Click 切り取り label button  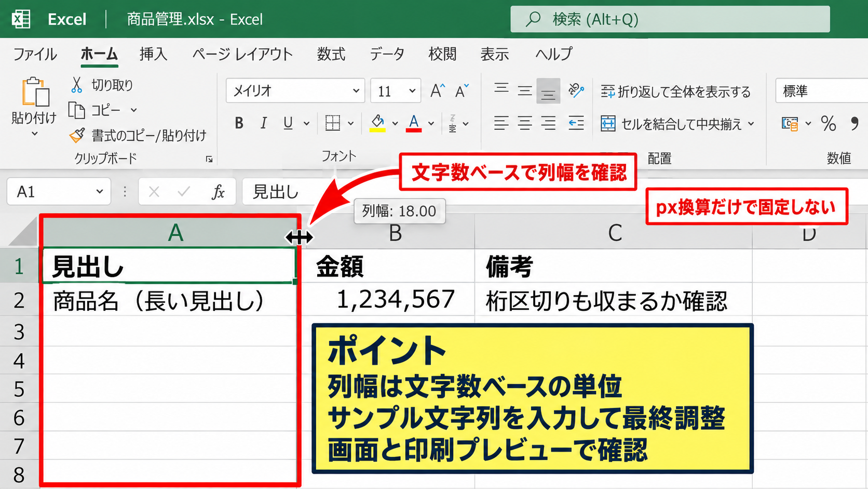[x=112, y=85]
